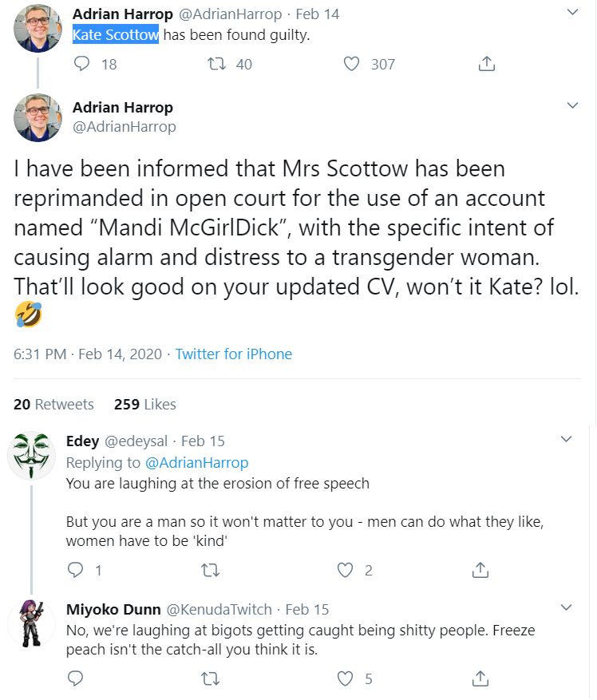The width and height of the screenshot is (597, 700).
Task: Expand options chevron on main tweet
Action: coord(572,105)
